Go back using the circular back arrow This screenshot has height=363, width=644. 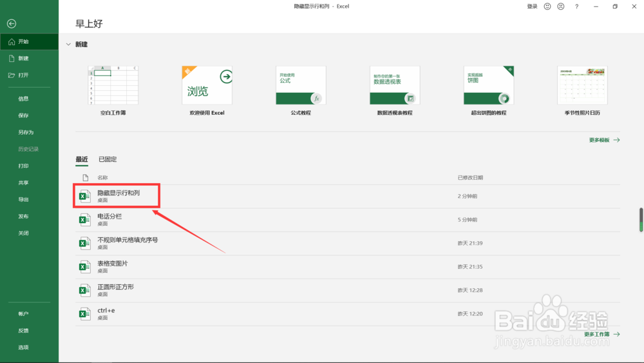[12, 24]
